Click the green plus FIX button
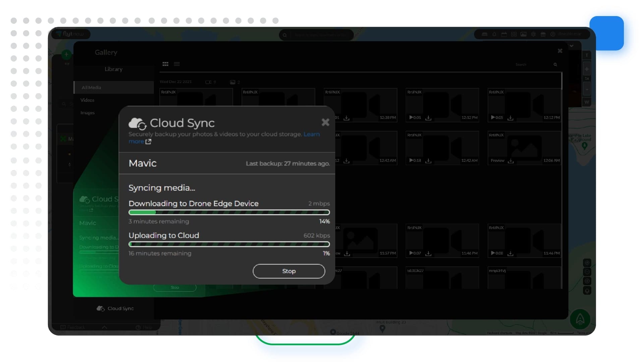The width and height of the screenshot is (644, 362). click(x=66, y=54)
